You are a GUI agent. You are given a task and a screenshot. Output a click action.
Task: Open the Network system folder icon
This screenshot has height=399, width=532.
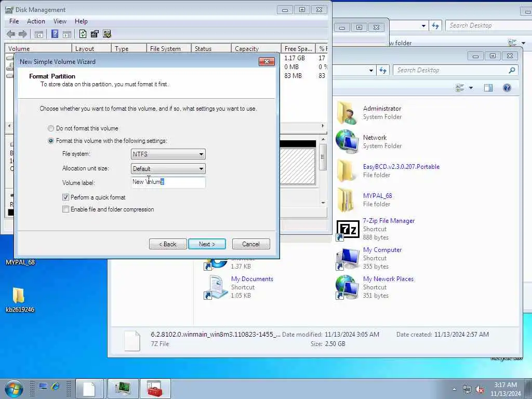click(347, 141)
